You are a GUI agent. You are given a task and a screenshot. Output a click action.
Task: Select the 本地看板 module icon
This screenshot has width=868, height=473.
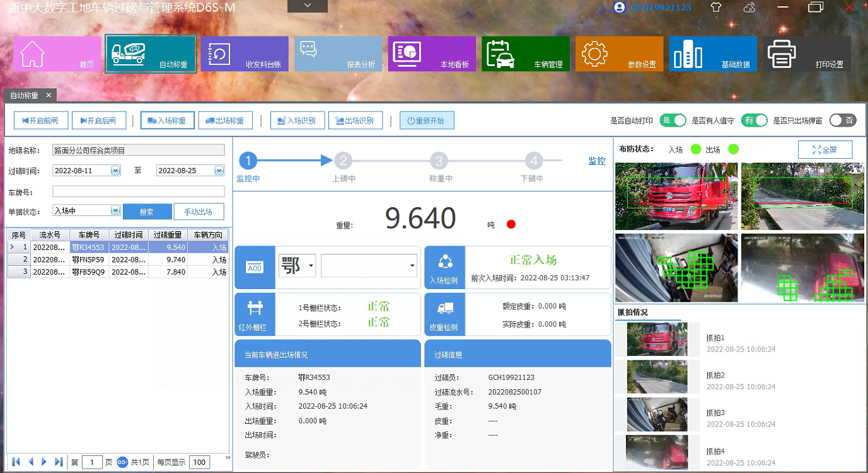(432, 54)
